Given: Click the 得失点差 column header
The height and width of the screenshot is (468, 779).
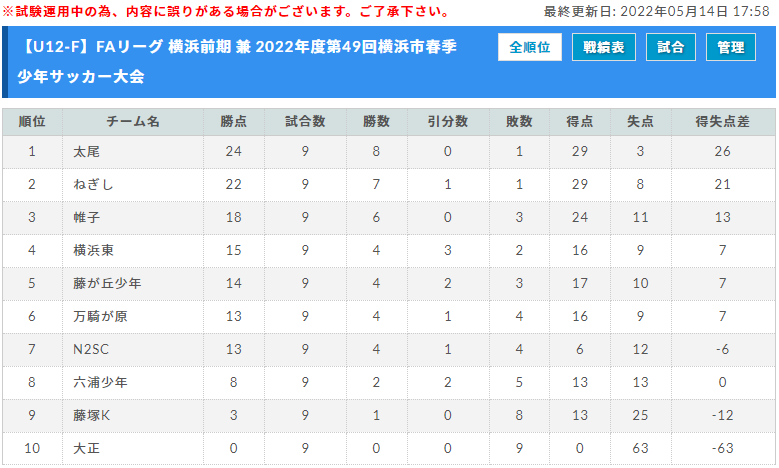Looking at the screenshot, I should coord(723,122).
